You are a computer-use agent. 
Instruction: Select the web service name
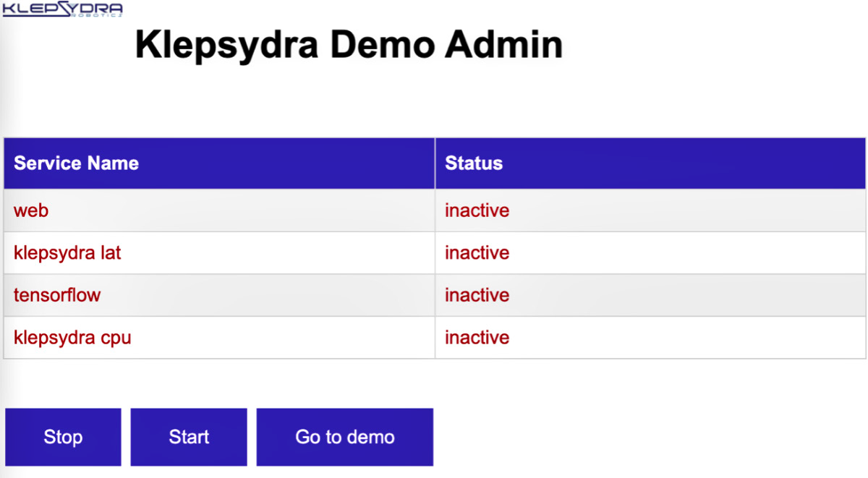tap(31, 210)
